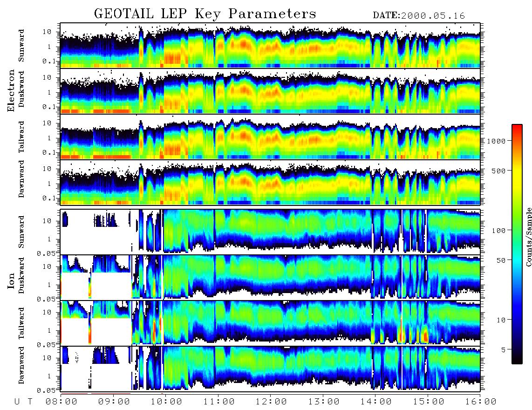Select the "16:00" time tick label
Screen dimensions: 532x410
coord(480,402)
